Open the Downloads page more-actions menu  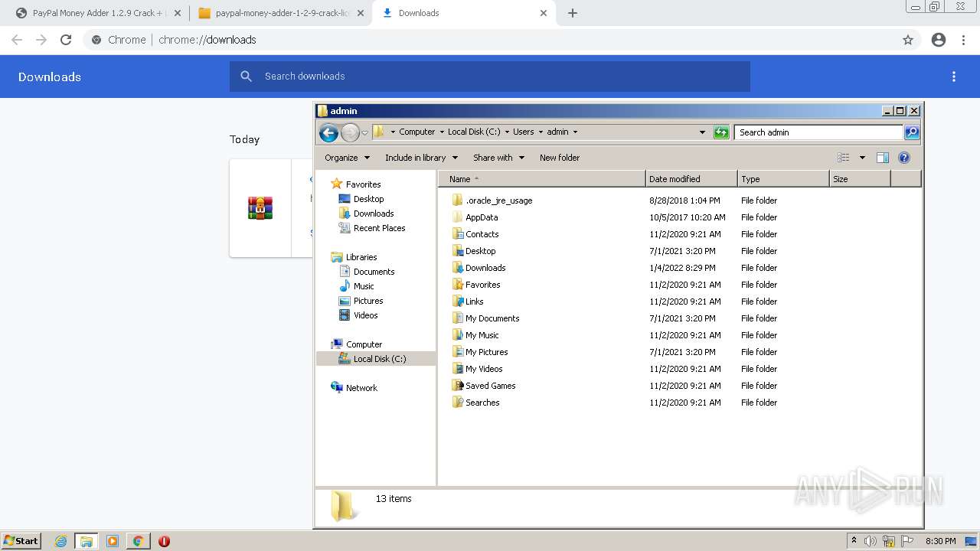coord(954,77)
